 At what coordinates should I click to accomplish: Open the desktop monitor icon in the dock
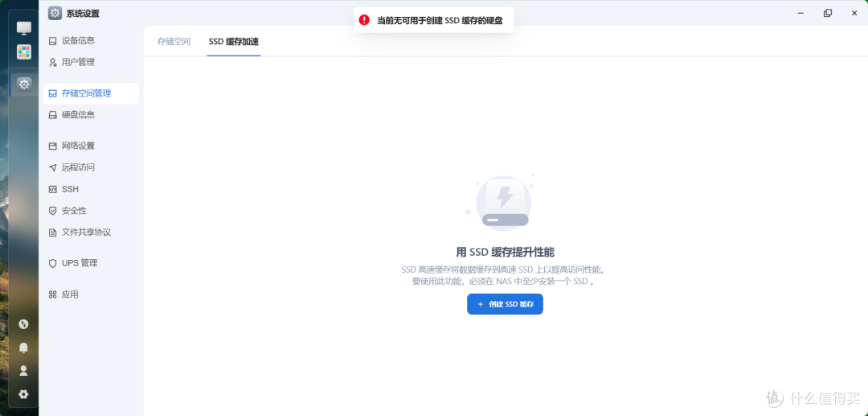pyautogui.click(x=24, y=27)
